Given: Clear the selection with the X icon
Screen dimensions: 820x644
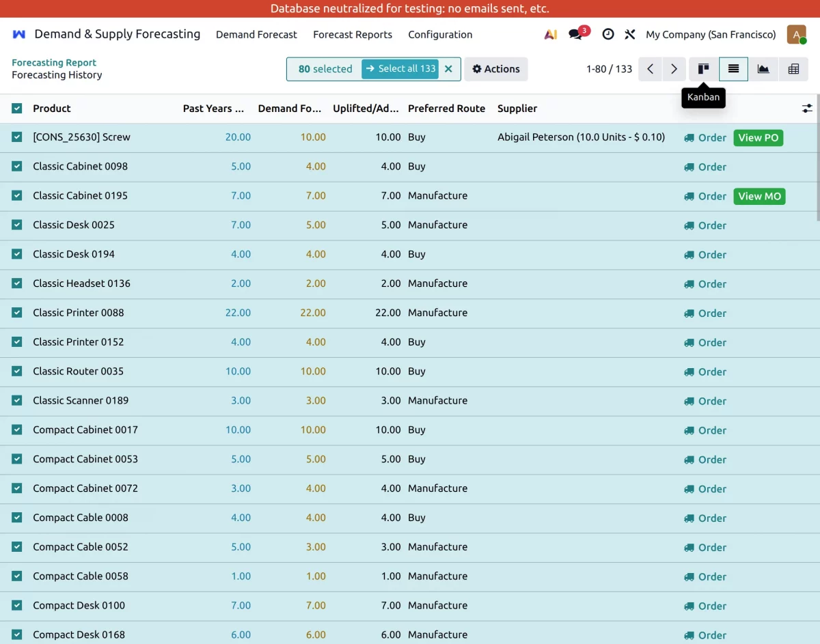Looking at the screenshot, I should pos(448,69).
